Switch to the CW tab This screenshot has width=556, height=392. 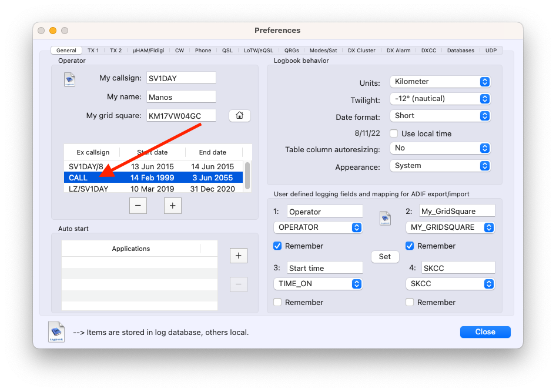click(x=179, y=51)
